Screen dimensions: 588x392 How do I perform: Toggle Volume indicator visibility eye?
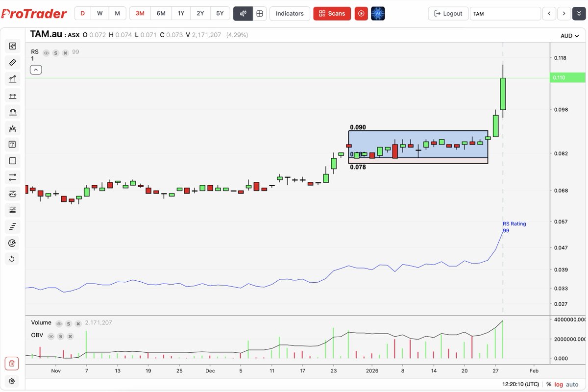click(x=59, y=323)
